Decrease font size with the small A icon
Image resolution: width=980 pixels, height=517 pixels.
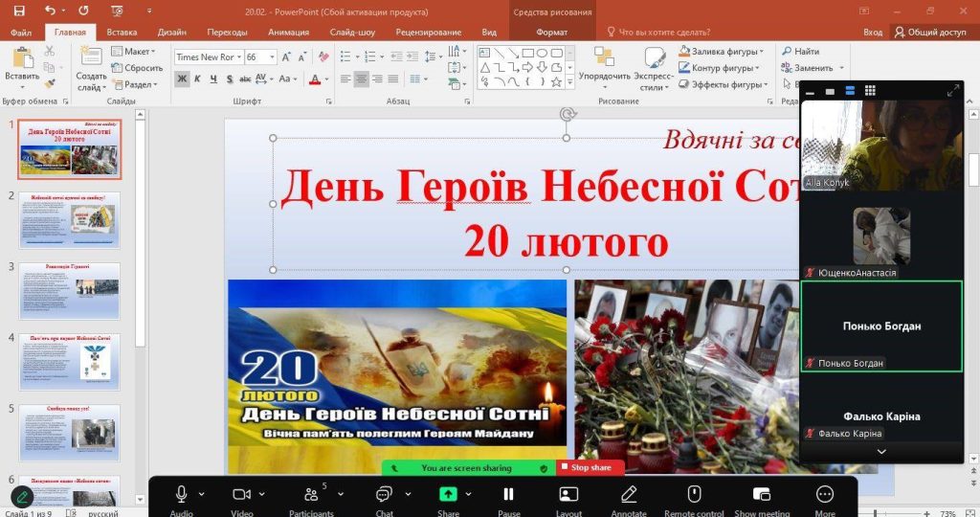point(301,56)
